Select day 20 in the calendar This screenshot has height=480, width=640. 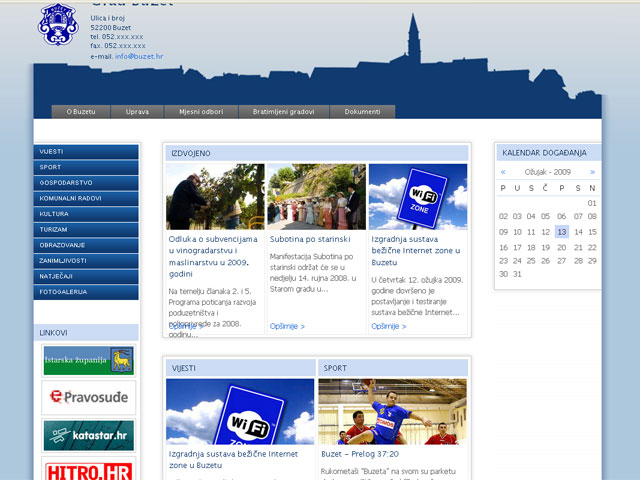coord(562,247)
